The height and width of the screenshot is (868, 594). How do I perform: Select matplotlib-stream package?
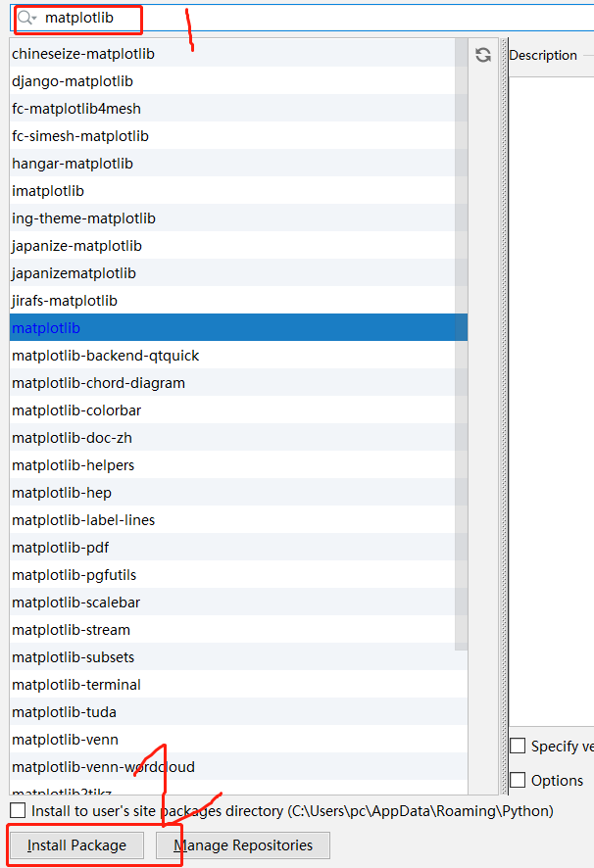[238, 630]
